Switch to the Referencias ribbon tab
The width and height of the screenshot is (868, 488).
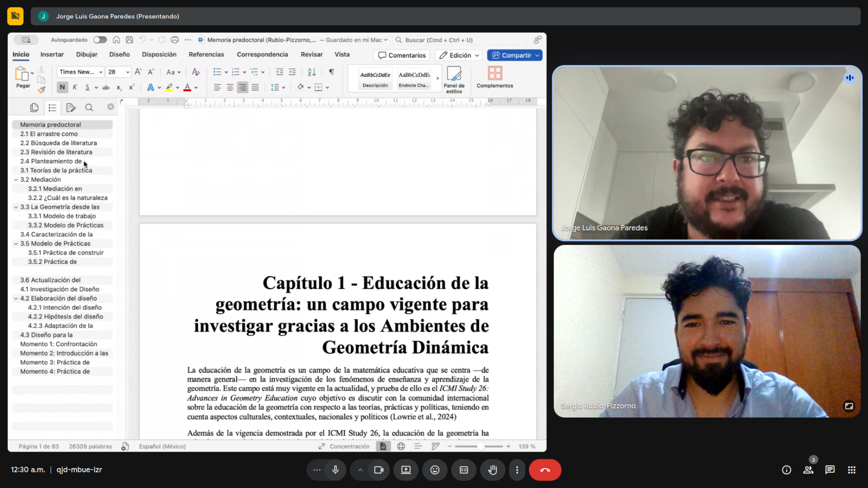(x=206, y=54)
